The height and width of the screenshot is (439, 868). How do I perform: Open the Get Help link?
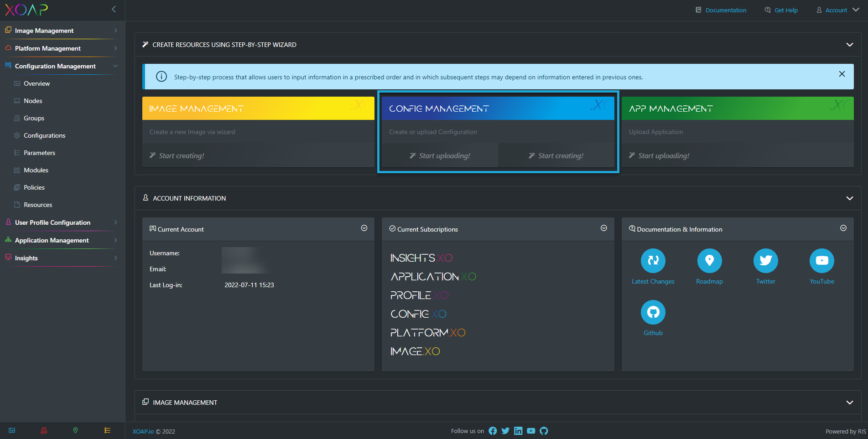tap(786, 10)
